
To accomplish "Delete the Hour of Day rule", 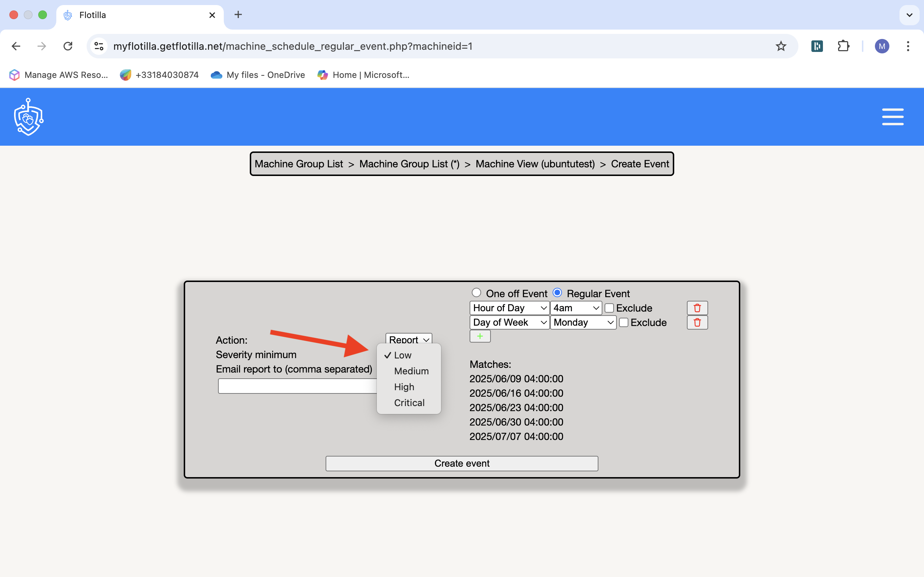I will click(x=697, y=308).
